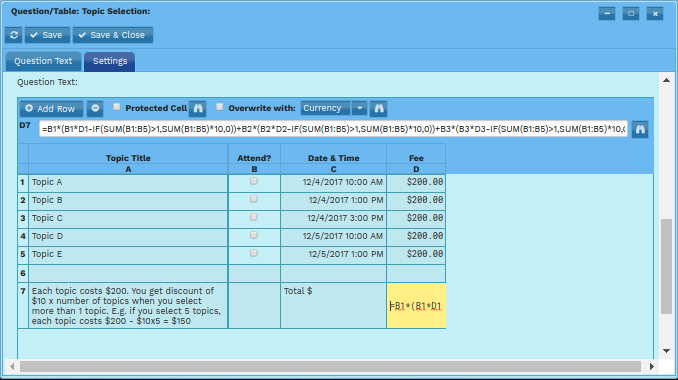Click the horizontal scrollbar right arrow
Image resolution: width=678 pixels, height=380 pixels.
point(652,367)
